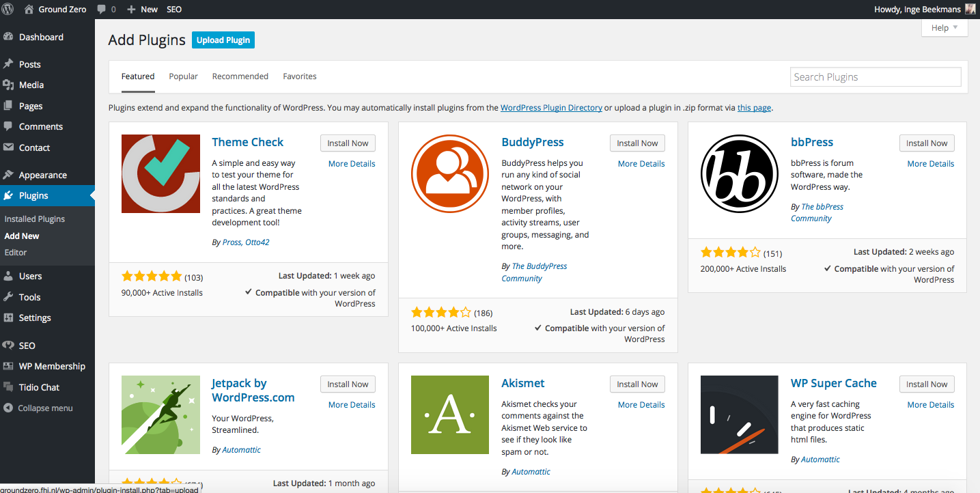
Task: Click the Appearance paintbrush icon
Action: click(x=8, y=175)
